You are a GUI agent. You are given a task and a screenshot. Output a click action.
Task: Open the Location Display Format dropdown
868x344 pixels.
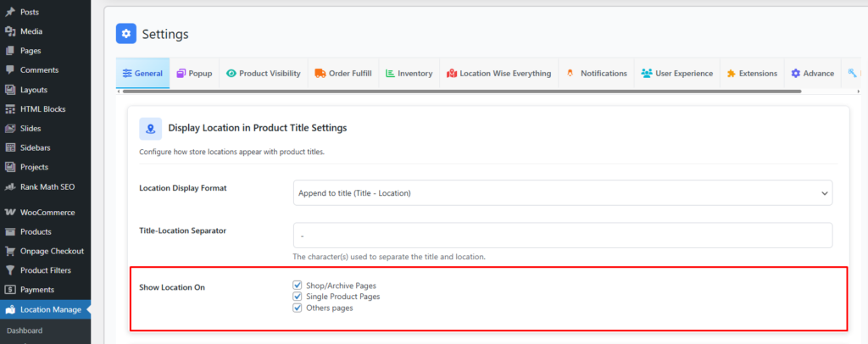[x=562, y=193]
